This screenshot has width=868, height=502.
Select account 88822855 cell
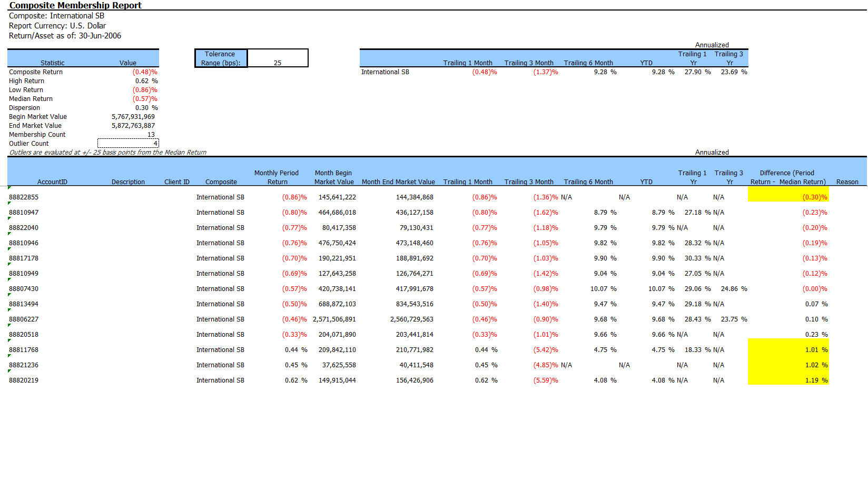[x=24, y=197]
